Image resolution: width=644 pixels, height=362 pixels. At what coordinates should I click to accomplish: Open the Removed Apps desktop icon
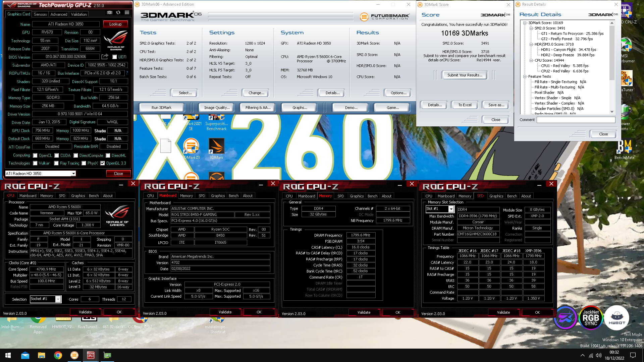click(38, 324)
